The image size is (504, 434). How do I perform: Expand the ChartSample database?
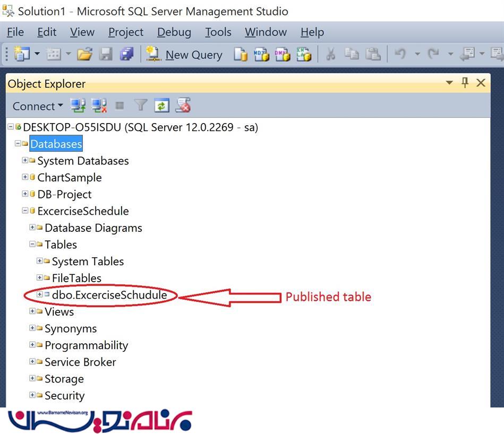click(x=25, y=177)
